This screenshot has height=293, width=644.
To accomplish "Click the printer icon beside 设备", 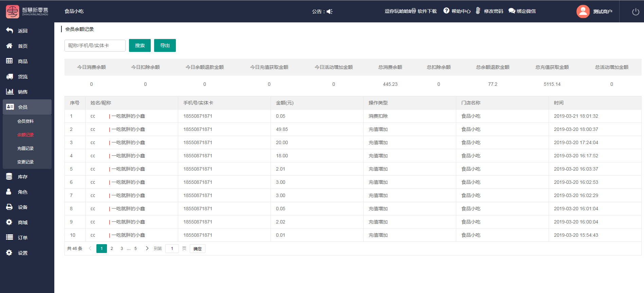I will (x=10, y=207).
